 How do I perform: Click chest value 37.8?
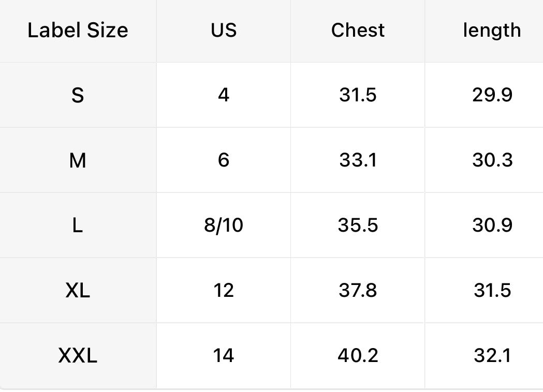[x=358, y=291]
